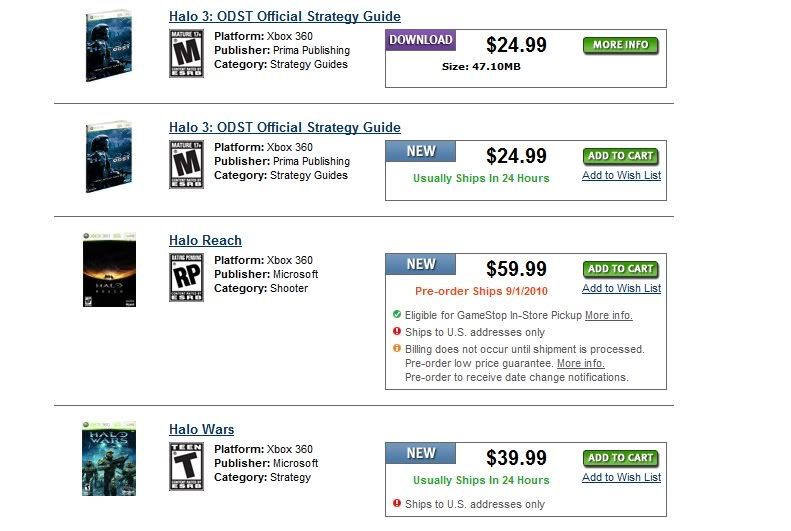Click the green check icon beside In-Store Pickup
Image resolution: width=791 pixels, height=531 pixels.
397,315
